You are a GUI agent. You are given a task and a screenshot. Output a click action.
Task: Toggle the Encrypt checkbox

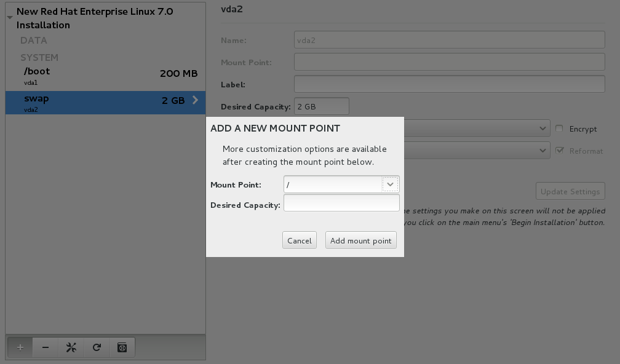pyautogui.click(x=559, y=129)
